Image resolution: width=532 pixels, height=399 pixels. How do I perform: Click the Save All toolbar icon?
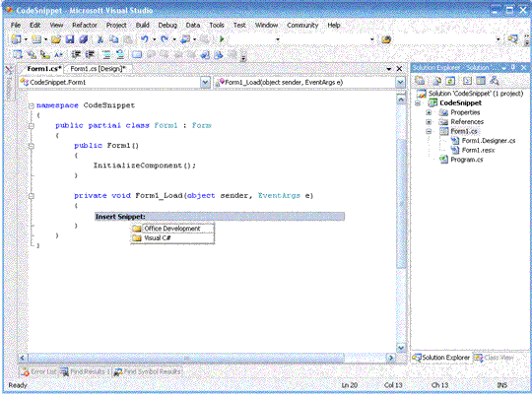click(x=84, y=39)
